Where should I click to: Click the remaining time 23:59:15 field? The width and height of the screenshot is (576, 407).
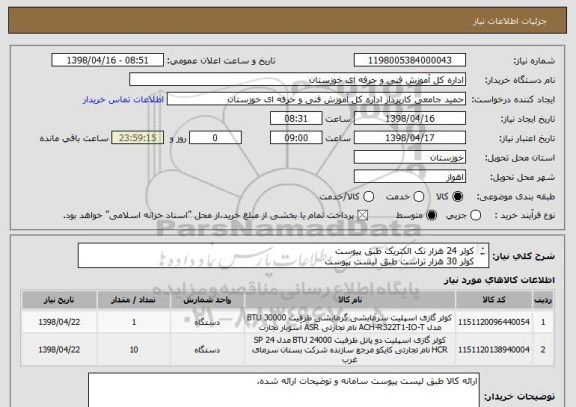pos(138,138)
